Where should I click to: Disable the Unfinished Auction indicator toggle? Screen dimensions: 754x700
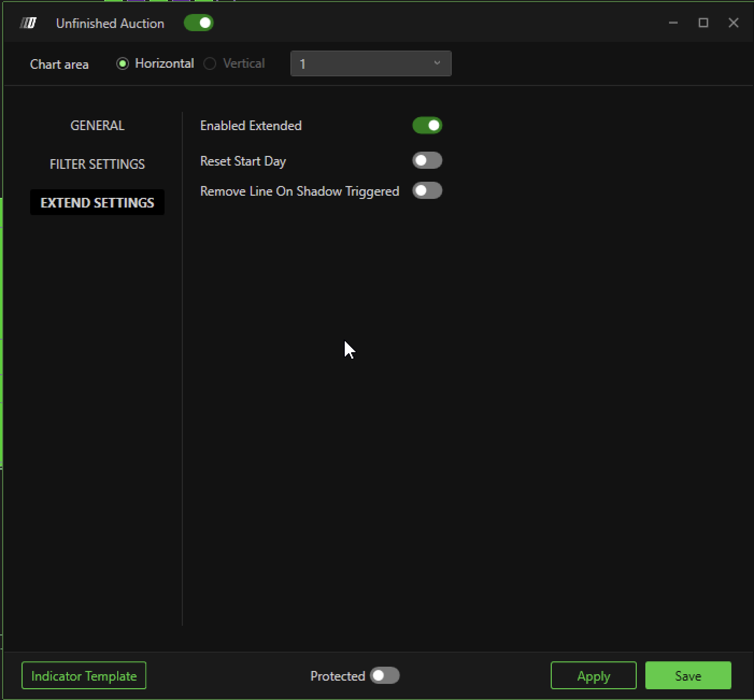click(198, 23)
